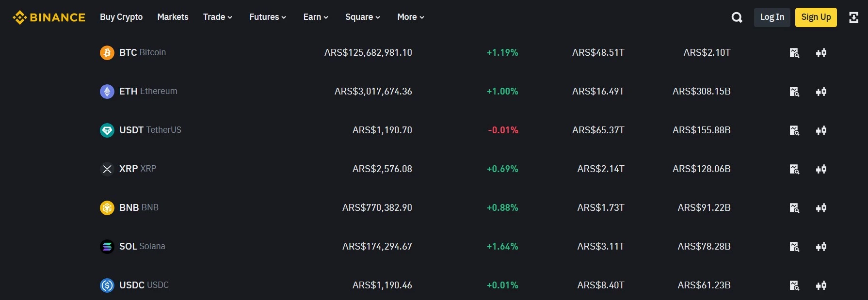Open the search icon in the navbar
Screen dimensions: 868x300
[x=737, y=17]
